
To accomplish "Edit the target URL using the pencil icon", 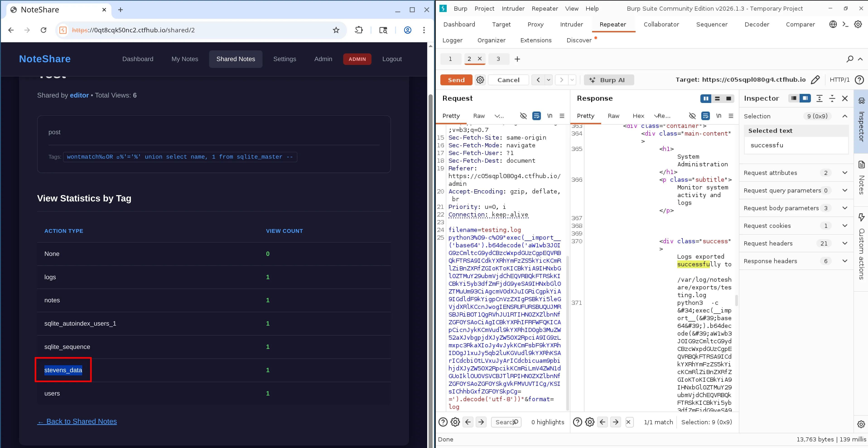I will tap(815, 80).
